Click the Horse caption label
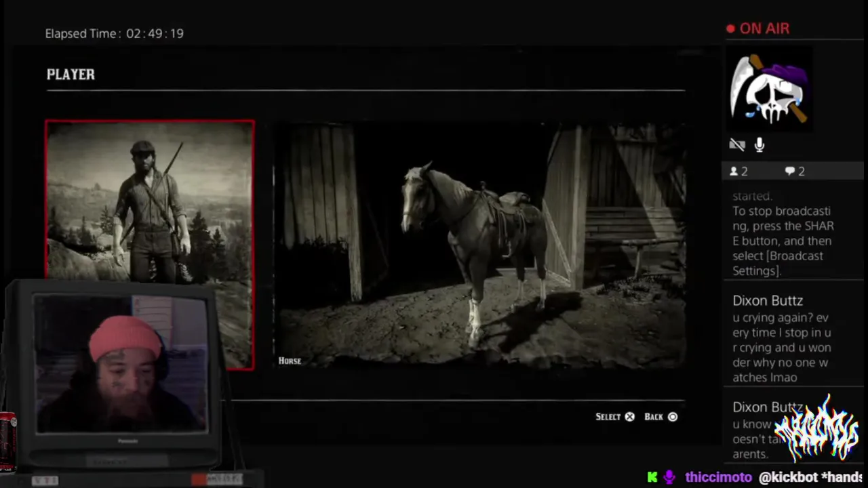Viewport: 868px width, 488px height. click(x=290, y=361)
